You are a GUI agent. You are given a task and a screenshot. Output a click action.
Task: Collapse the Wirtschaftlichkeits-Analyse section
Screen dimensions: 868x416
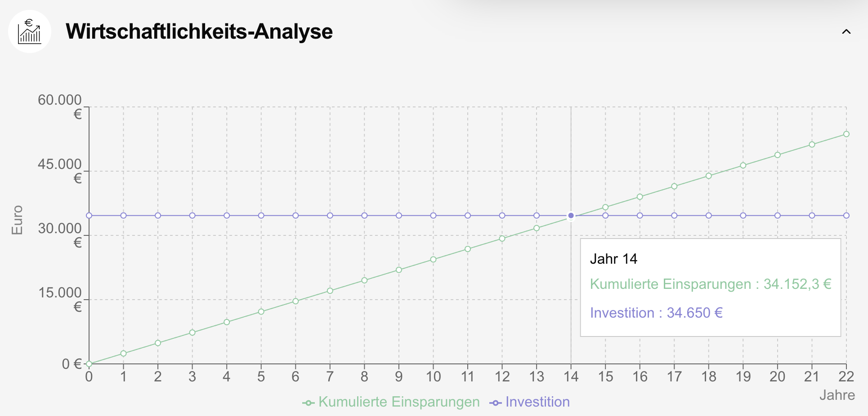[x=846, y=32]
